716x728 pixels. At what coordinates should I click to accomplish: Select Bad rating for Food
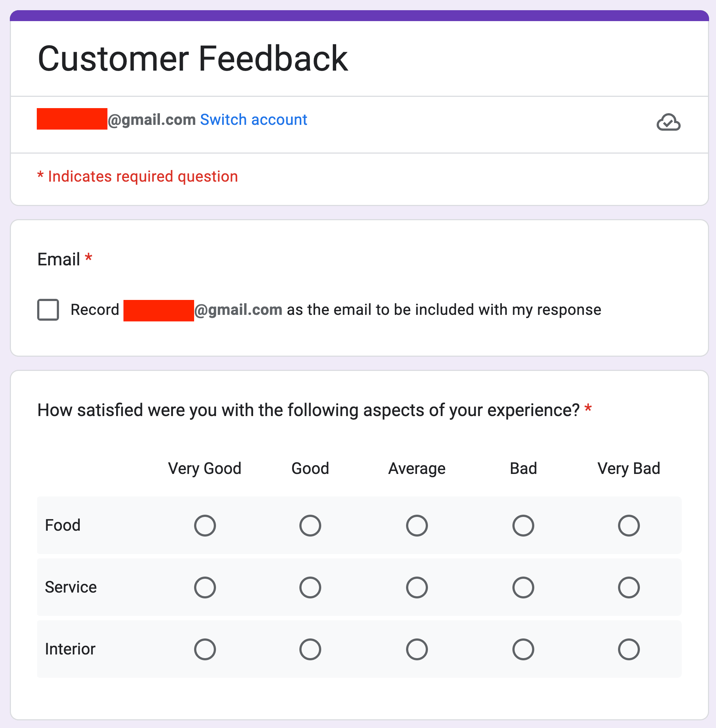pos(523,526)
